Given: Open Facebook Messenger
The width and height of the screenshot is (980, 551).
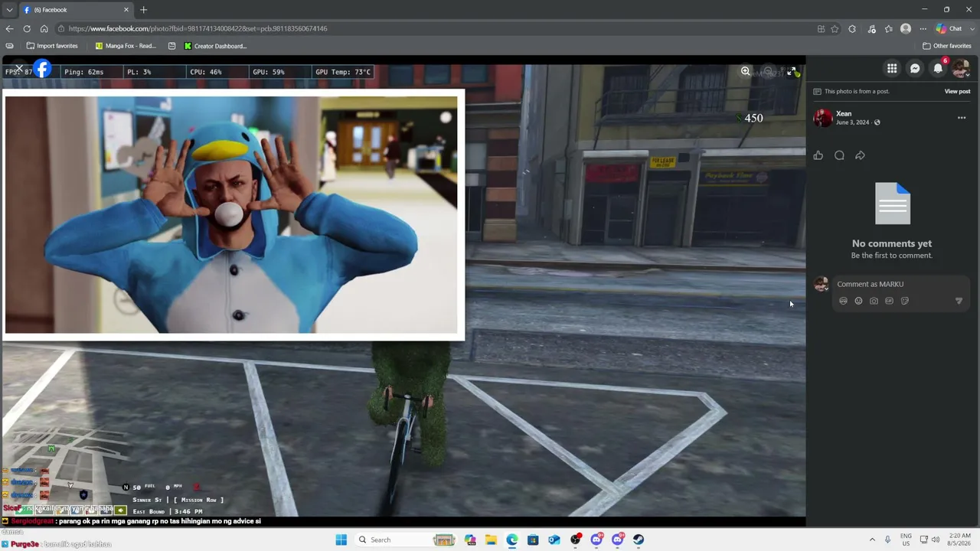Looking at the screenshot, I should pos(915,69).
